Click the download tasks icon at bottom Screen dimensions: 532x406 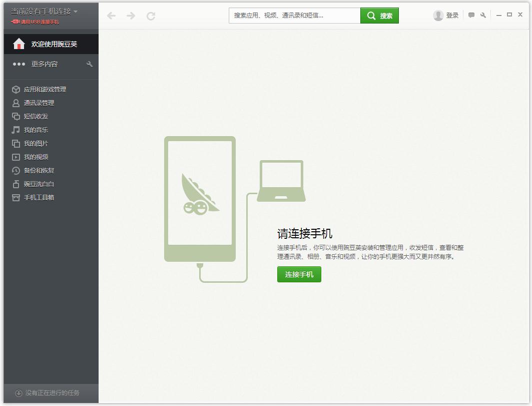(19, 393)
